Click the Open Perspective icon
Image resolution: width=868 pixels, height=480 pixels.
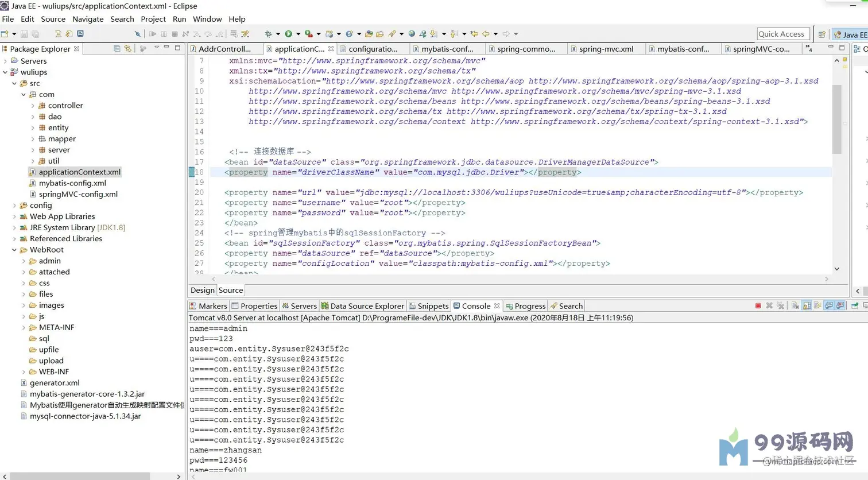[822, 34]
